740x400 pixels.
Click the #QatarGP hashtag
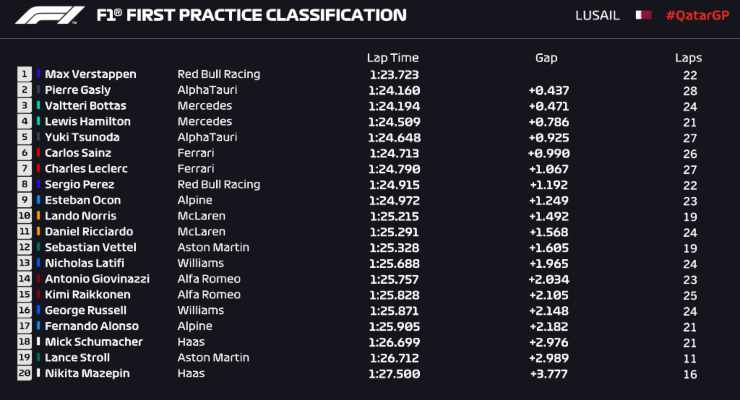(697, 16)
